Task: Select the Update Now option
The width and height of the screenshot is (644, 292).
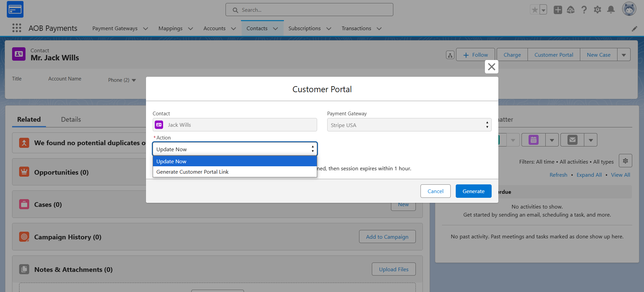Action: [235, 161]
